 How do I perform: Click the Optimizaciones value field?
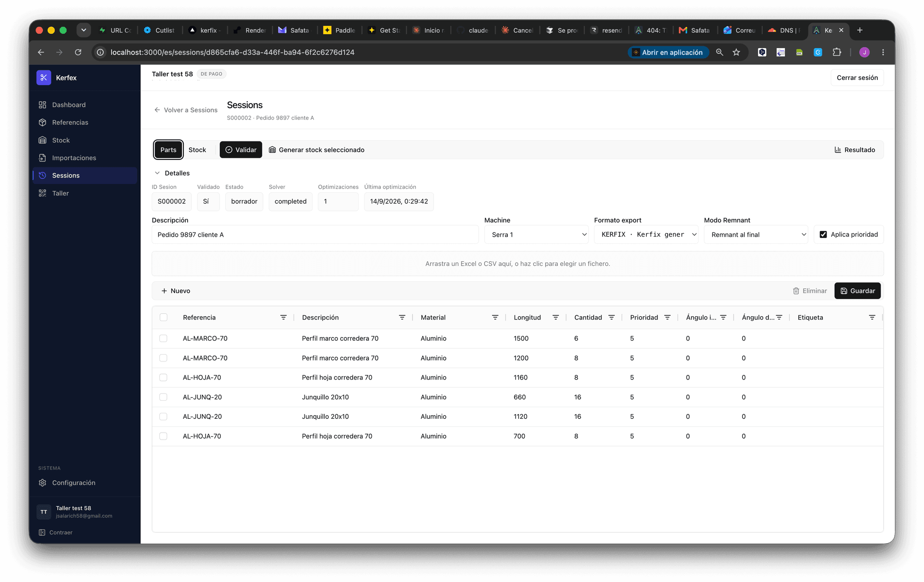click(x=338, y=202)
